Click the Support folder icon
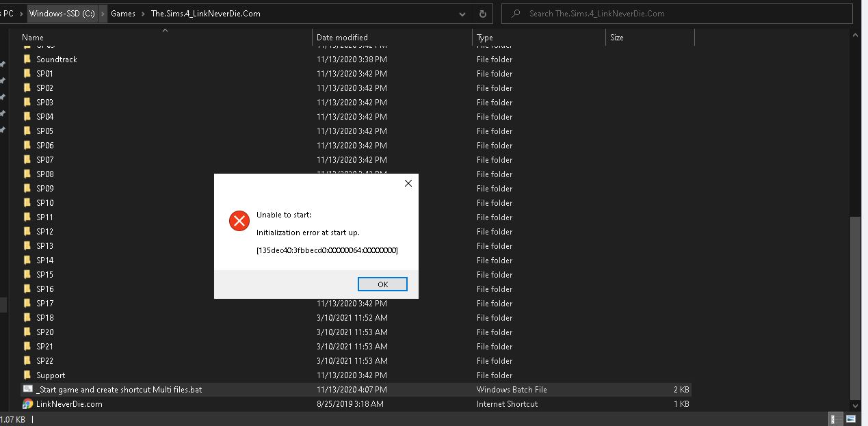Screen dimensions: 868x426 pyautogui.click(x=27, y=375)
